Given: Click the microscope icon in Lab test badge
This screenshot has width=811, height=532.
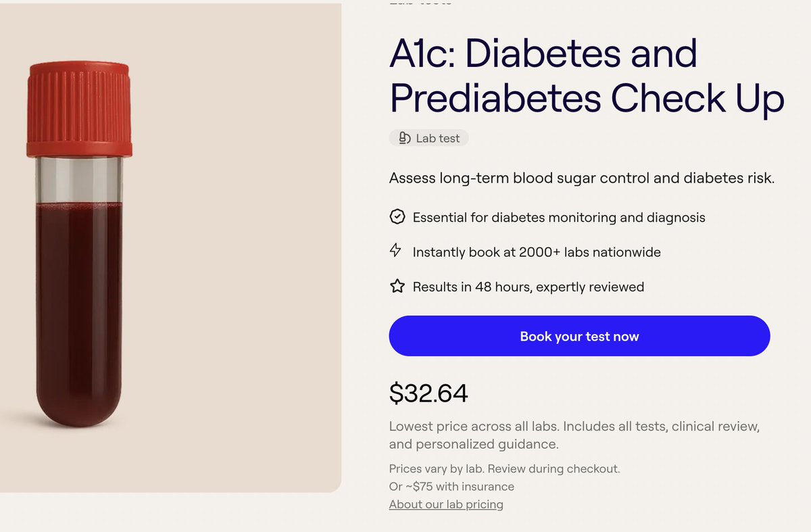Looking at the screenshot, I should [405, 139].
